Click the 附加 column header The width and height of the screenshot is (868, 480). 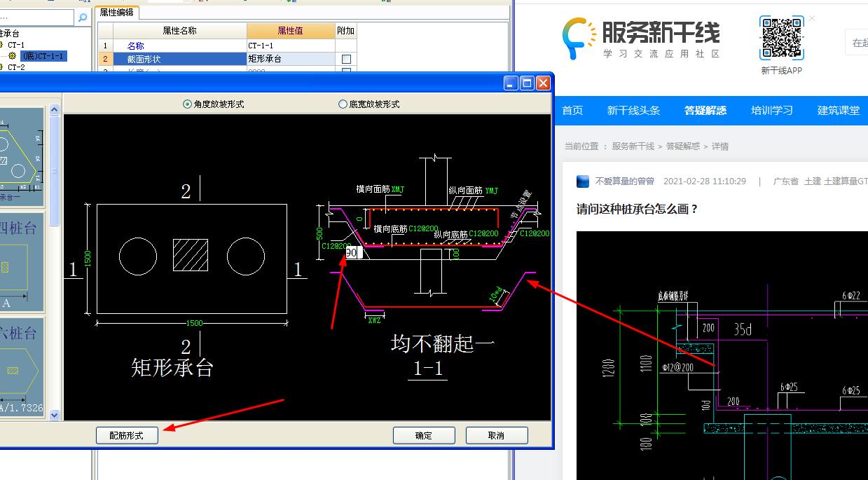coord(346,31)
